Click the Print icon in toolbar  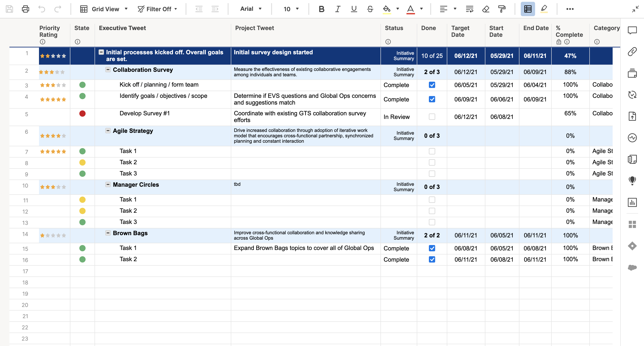click(25, 9)
